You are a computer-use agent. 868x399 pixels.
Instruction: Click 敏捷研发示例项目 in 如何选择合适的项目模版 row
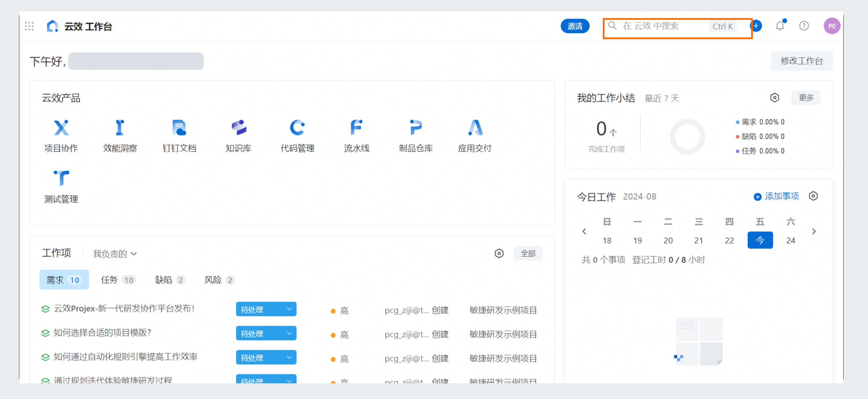coord(503,334)
